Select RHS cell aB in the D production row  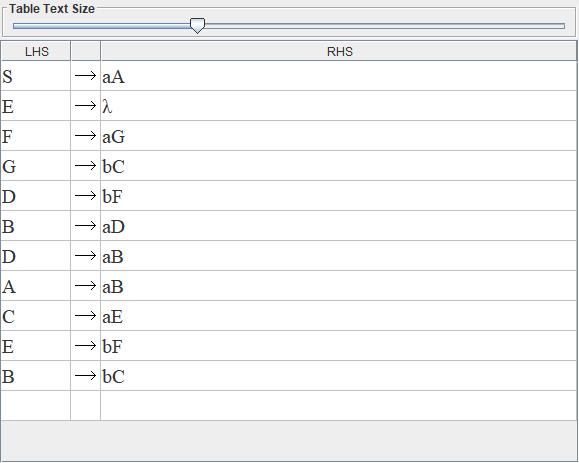point(339,256)
